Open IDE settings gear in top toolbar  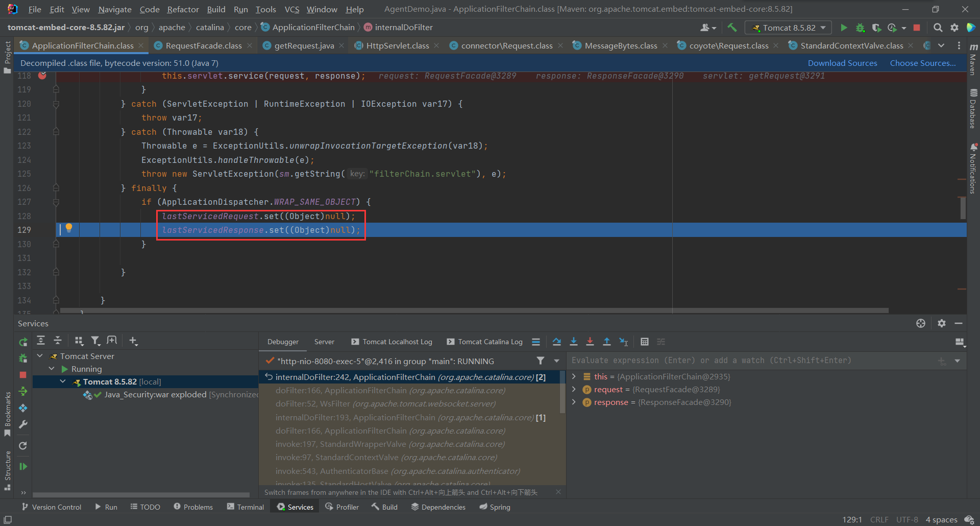pyautogui.click(x=954, y=28)
